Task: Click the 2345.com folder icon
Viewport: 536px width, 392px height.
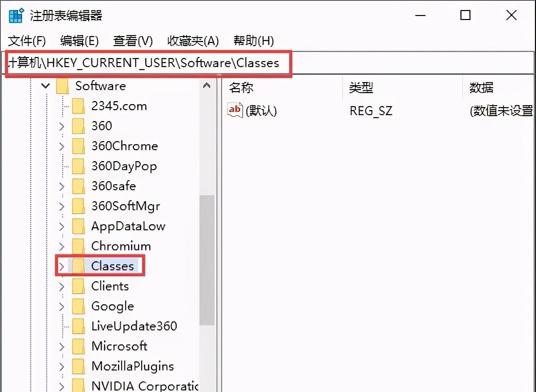Action: [x=79, y=106]
